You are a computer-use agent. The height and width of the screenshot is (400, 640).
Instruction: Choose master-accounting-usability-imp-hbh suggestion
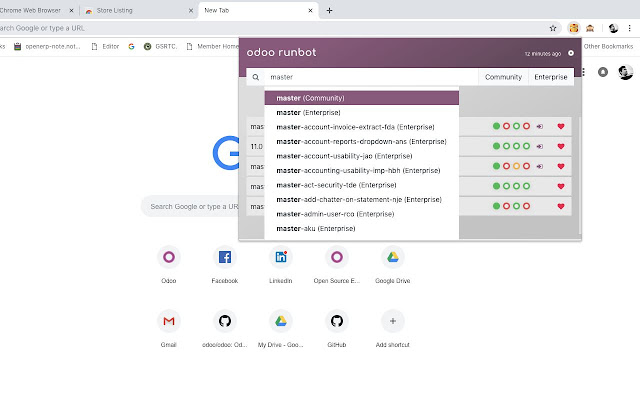tap(362, 171)
